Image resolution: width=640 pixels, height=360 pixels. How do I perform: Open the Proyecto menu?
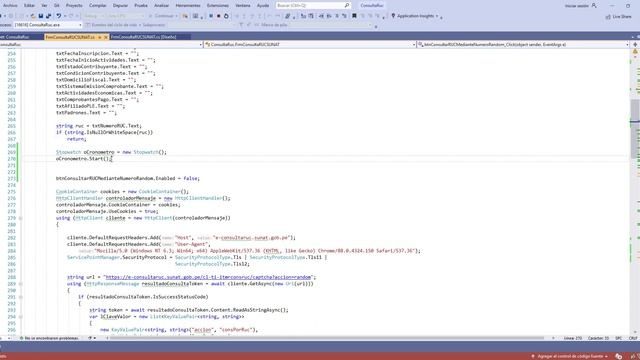[x=74, y=6]
